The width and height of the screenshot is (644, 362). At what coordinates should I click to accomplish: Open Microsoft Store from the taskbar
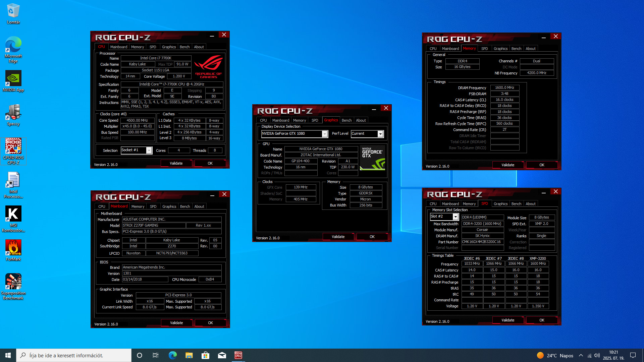[205, 355]
